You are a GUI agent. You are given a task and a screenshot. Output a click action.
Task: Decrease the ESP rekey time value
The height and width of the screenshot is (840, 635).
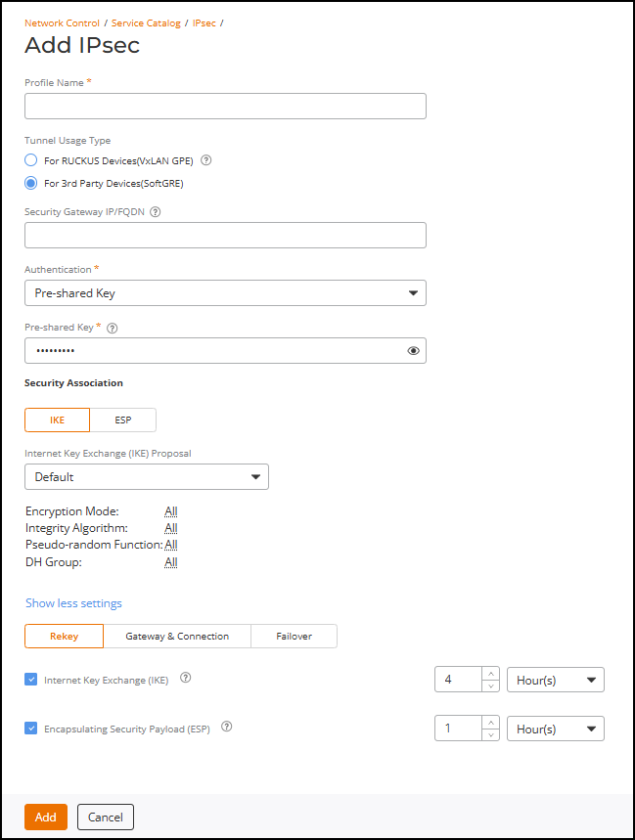click(x=490, y=734)
